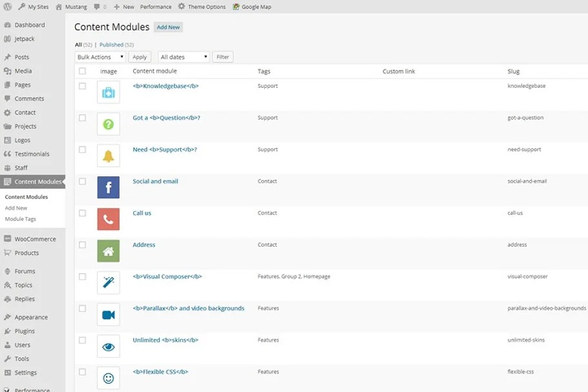Viewport: 588px width, 392px height.
Task: Click the yellow bell icon for Need Support
Action: [108, 156]
